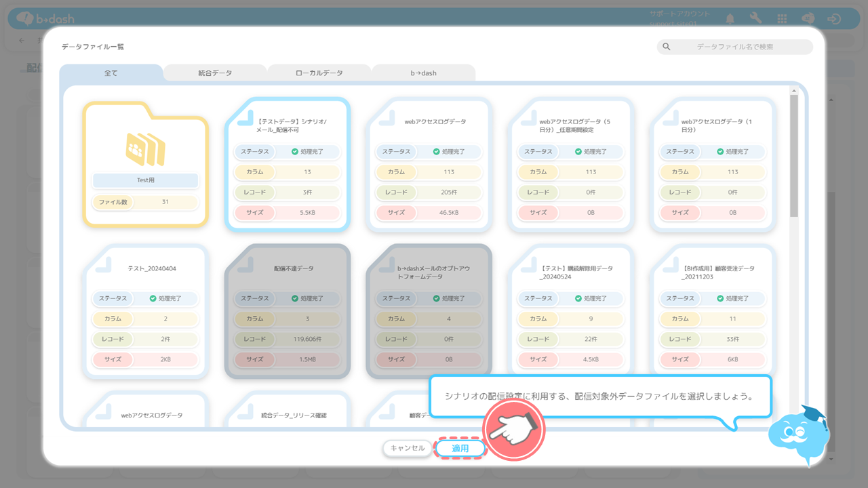Click file icon of 【BI作成用】顧客受注データ card
The height and width of the screenshot is (488, 868).
click(x=671, y=264)
